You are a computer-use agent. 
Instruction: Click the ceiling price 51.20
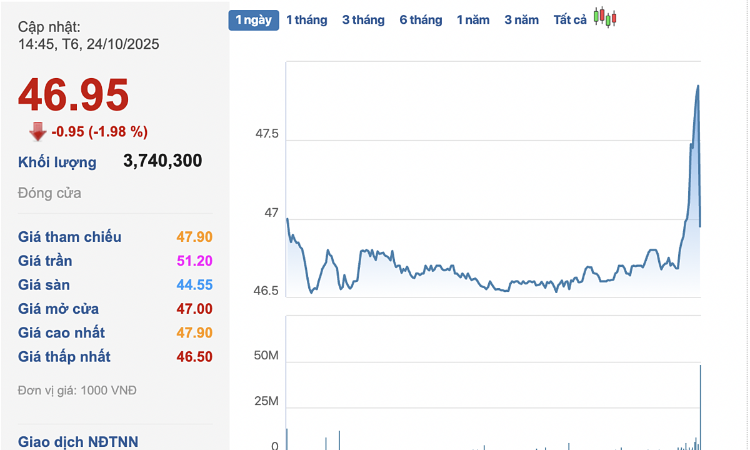(x=194, y=261)
